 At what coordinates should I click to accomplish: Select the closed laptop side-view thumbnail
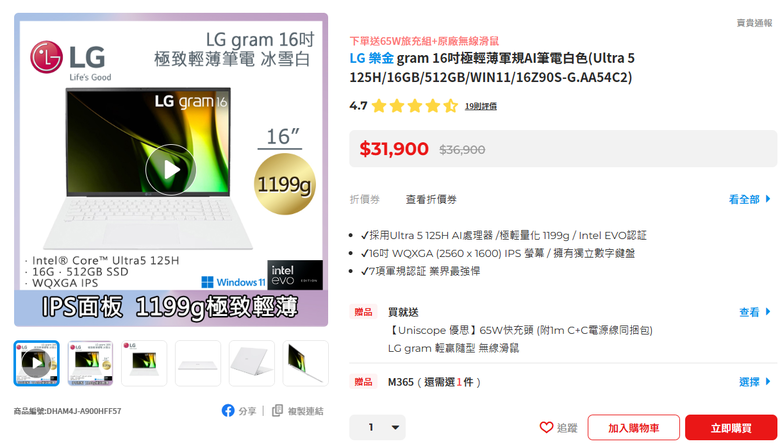(197, 363)
